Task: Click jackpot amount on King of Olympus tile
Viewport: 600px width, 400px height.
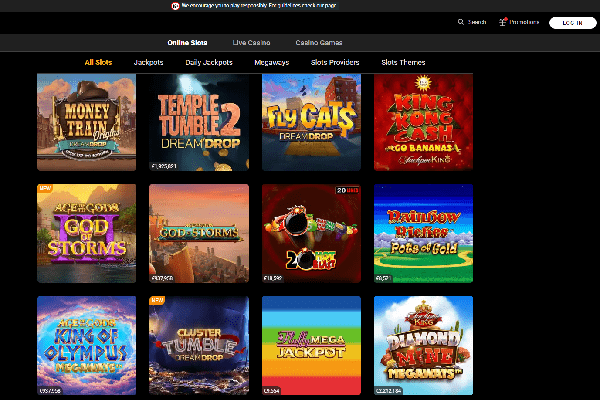Action: (50, 391)
